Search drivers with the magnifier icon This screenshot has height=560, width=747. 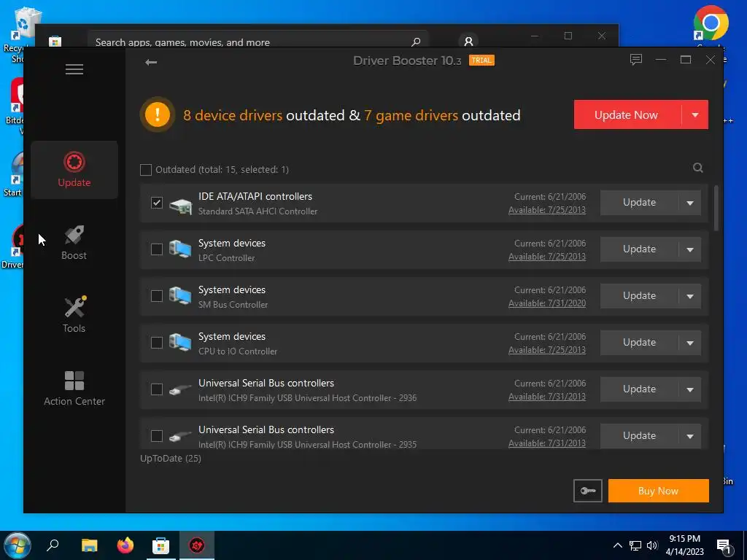click(698, 168)
